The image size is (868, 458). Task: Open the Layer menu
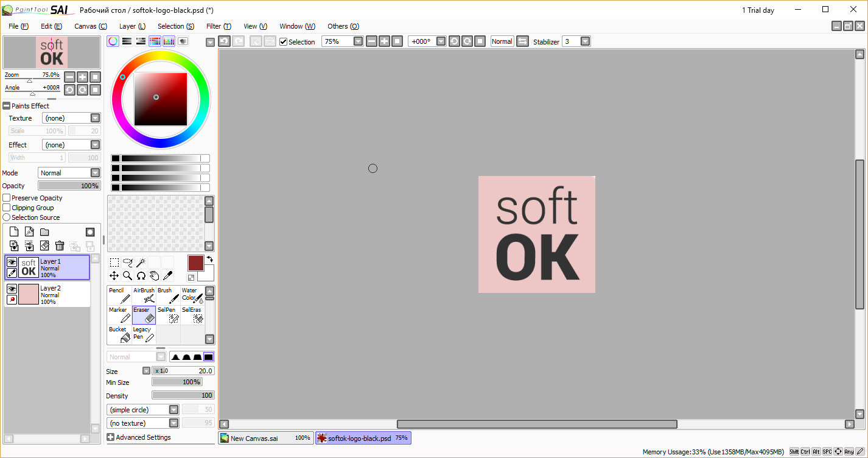(x=132, y=26)
